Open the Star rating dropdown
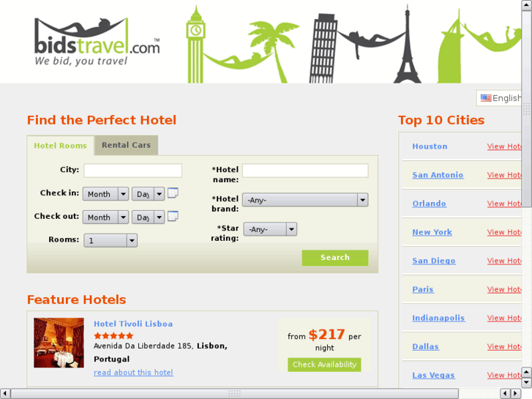The width and height of the screenshot is (532, 399). point(270,229)
